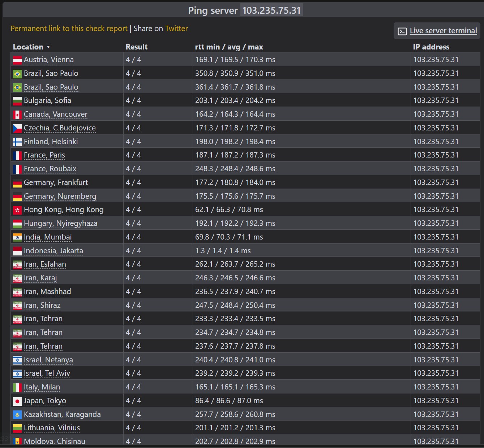Click the flag next to Iran, Shiraz
This screenshot has height=448, width=484.
point(17,306)
